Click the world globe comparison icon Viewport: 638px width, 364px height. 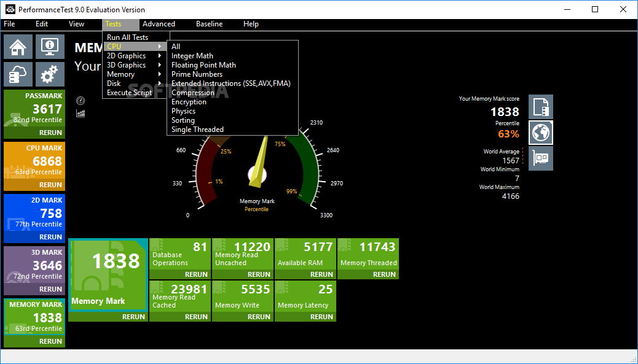541,133
